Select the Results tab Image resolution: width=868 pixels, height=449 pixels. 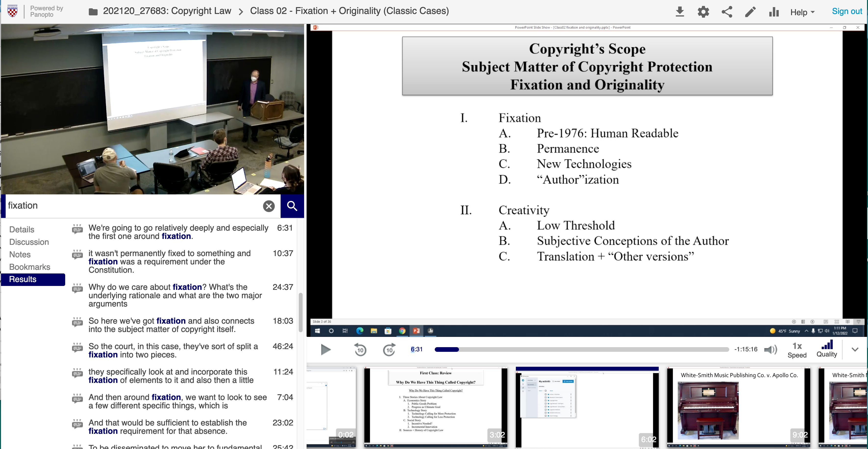(x=33, y=279)
